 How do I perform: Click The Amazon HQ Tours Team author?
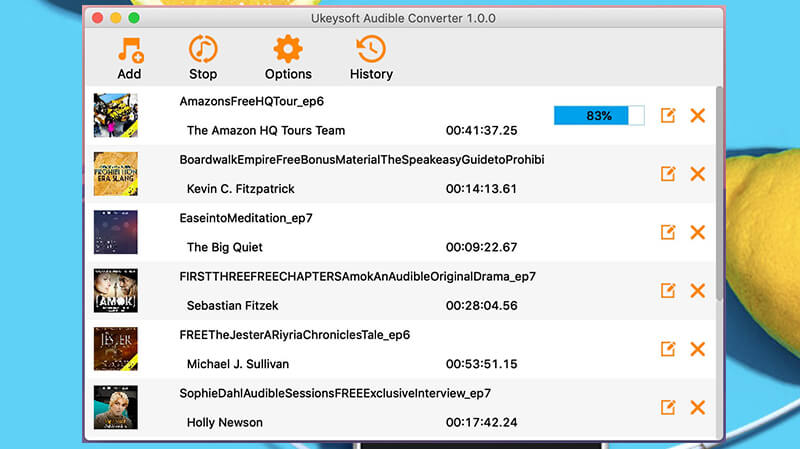(x=266, y=131)
